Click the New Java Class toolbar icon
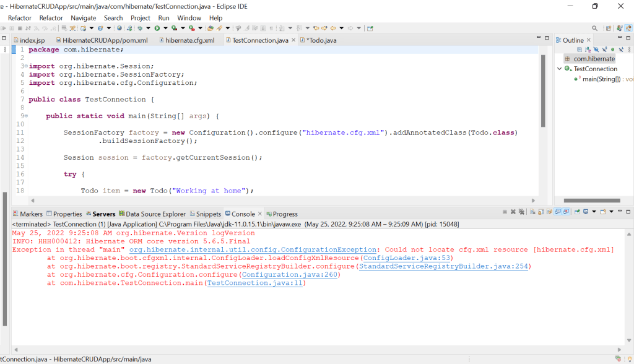 coord(100,28)
